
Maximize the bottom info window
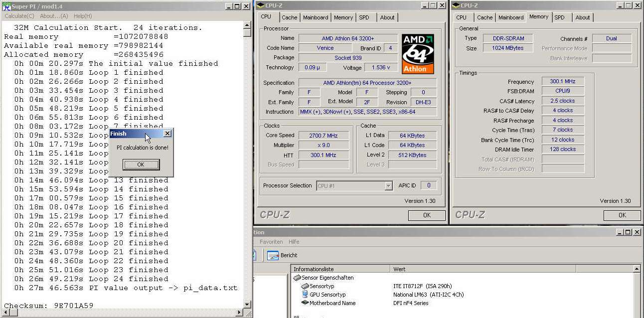(629, 232)
